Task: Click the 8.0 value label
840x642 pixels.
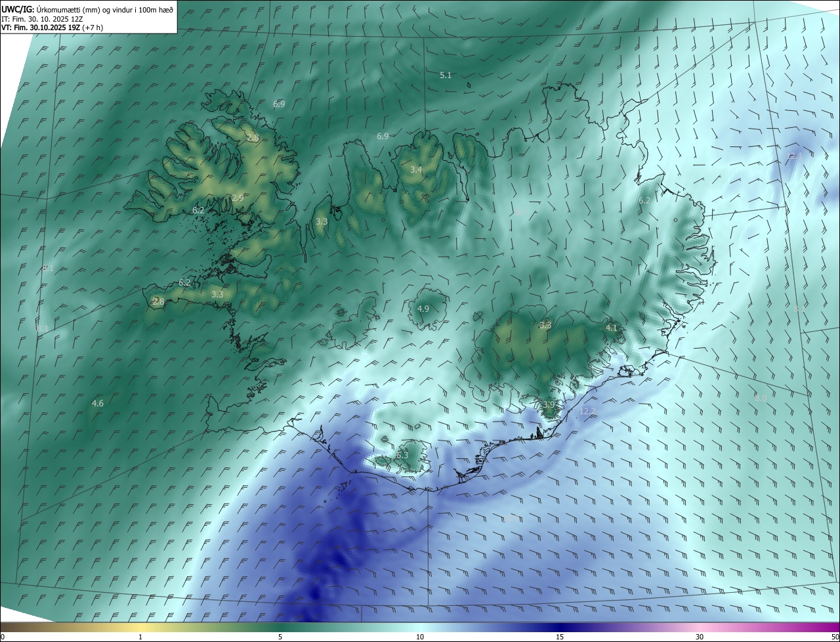Action: click(x=760, y=398)
